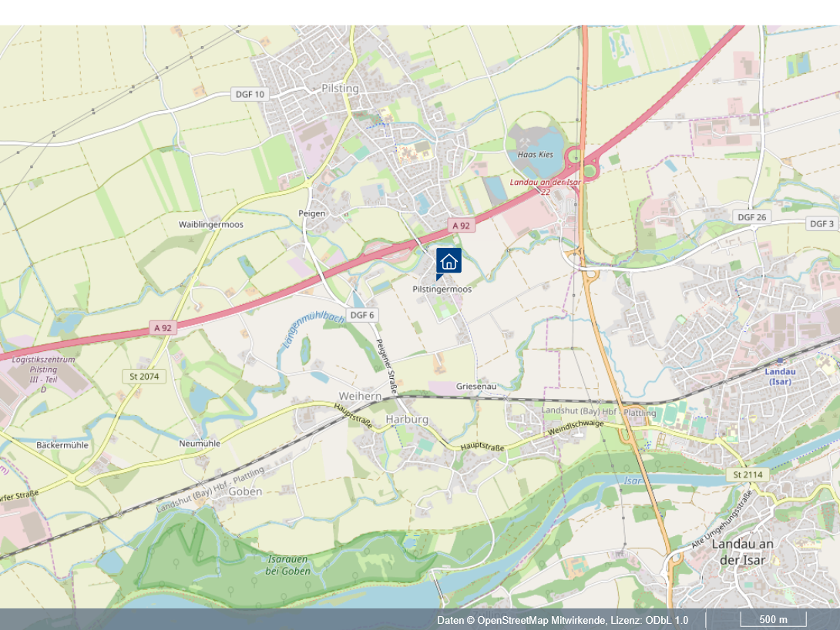Click the blue house location marker
Viewport: 840px width, 630px height.
pyautogui.click(x=449, y=261)
